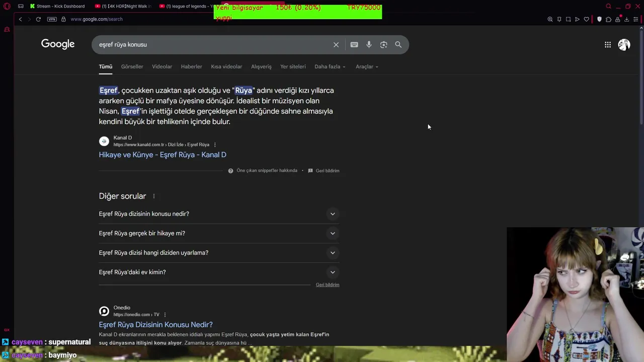Screen dimensions: 644x362
Task: Go to Google home via logo
Action: pos(58,44)
